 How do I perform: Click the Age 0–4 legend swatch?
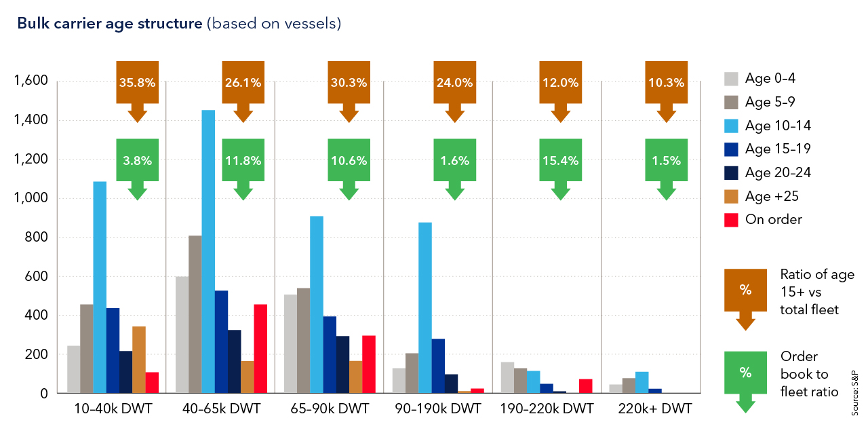732,79
